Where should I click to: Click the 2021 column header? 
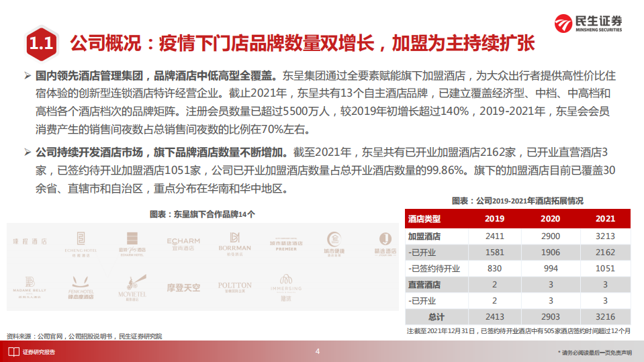(x=606, y=219)
